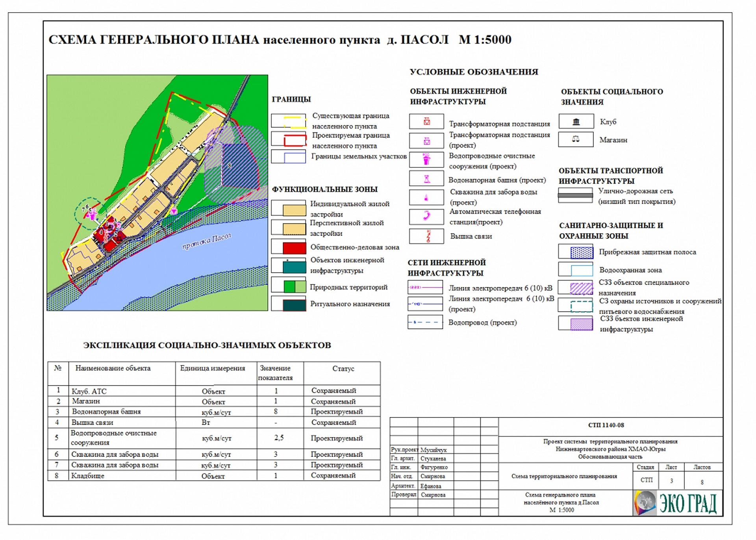The height and width of the screenshot is (540, 756).
Task: Click the water protection zone legend symbol
Action: pyautogui.click(x=576, y=269)
